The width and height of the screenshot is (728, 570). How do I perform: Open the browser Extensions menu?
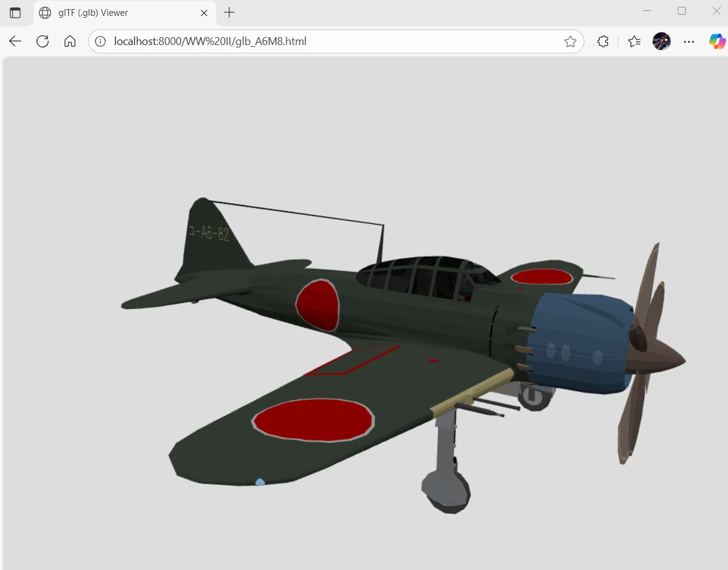click(603, 41)
